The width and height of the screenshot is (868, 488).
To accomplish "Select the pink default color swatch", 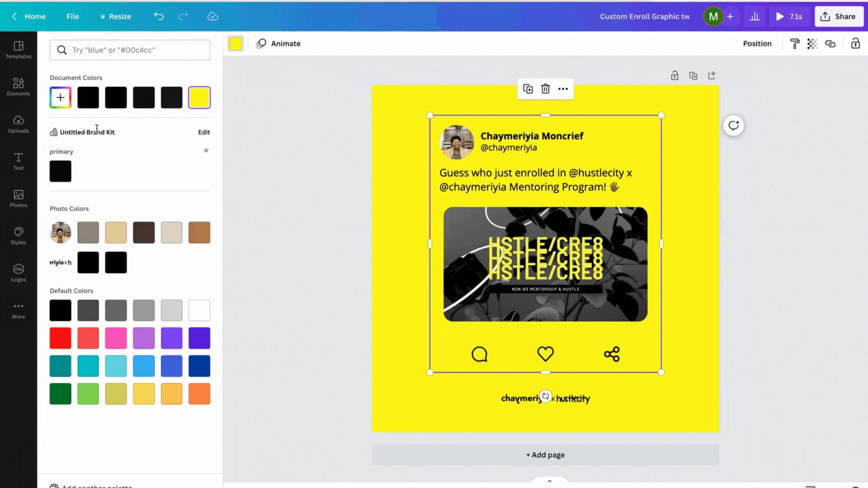I will (x=116, y=339).
